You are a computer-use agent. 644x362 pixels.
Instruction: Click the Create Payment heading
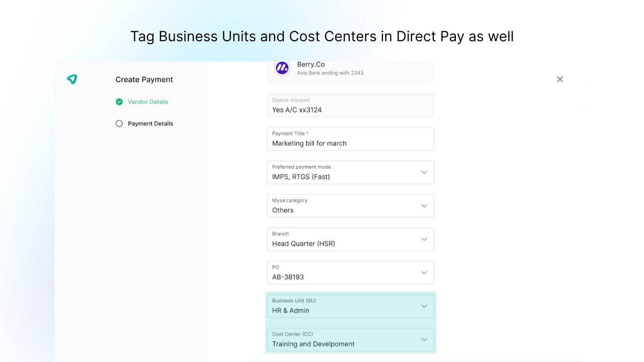click(144, 79)
